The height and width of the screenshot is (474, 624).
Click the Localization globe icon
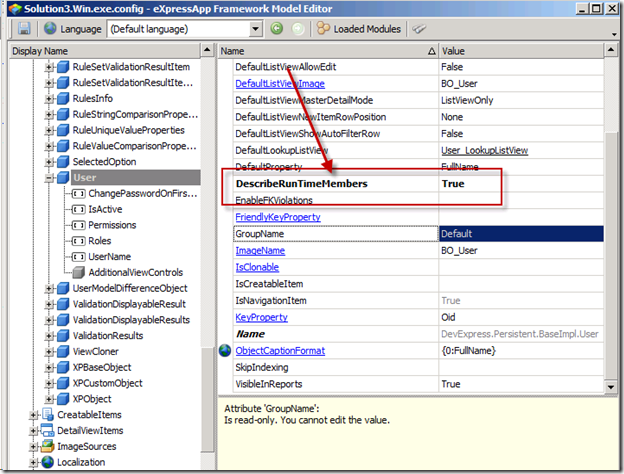[x=48, y=462]
